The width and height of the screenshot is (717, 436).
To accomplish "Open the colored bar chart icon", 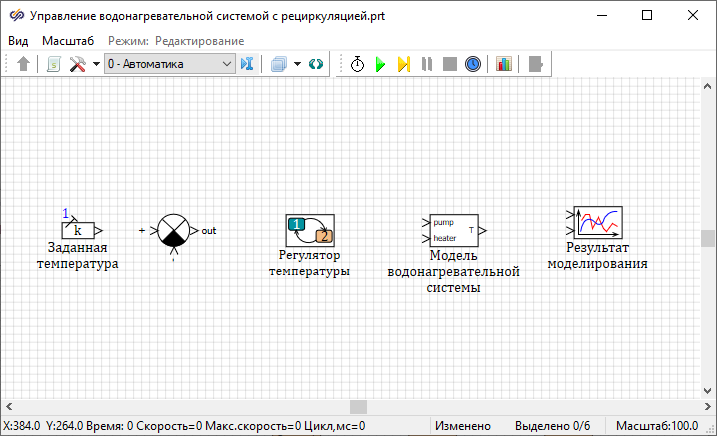I will [x=503, y=64].
